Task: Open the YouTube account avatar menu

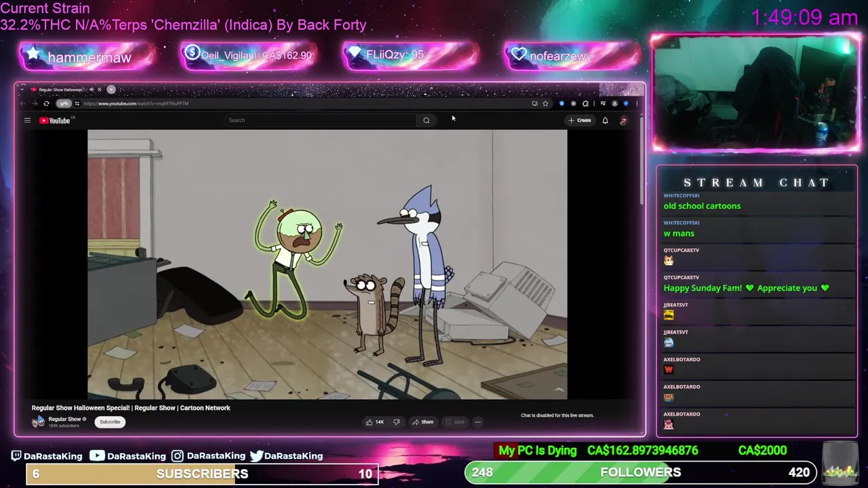Action: coord(623,120)
